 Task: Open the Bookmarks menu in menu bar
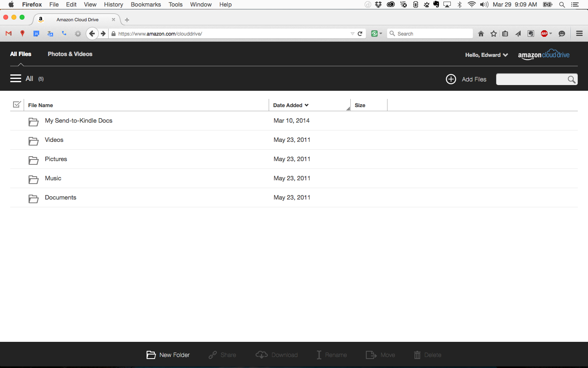[146, 4]
